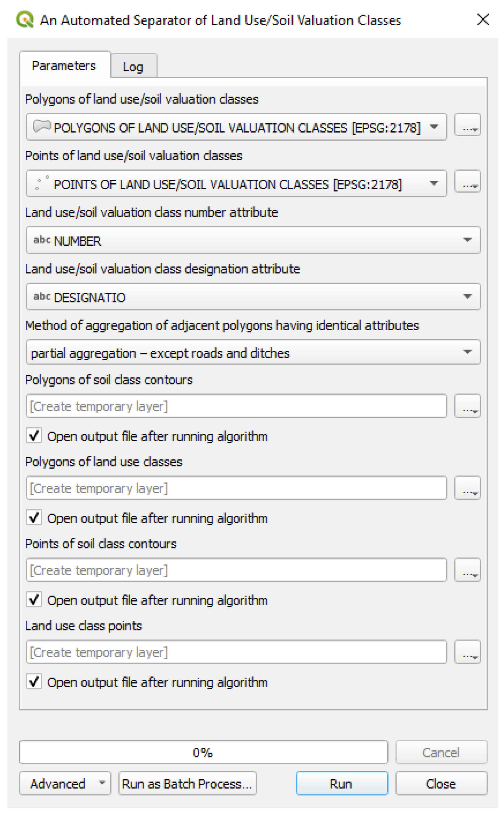Viewport: 504px width, 813px height.
Task: Click Run as Batch Process button
Action: [187, 783]
